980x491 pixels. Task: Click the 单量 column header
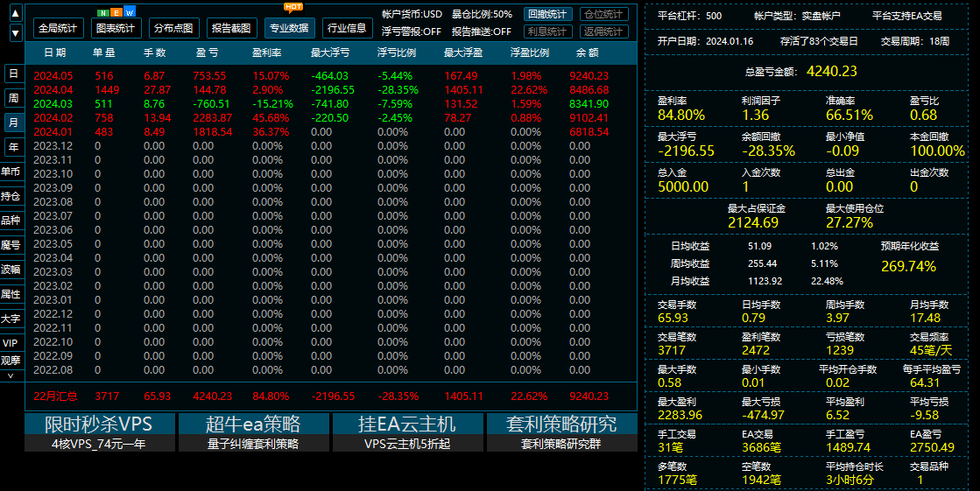coord(104,53)
